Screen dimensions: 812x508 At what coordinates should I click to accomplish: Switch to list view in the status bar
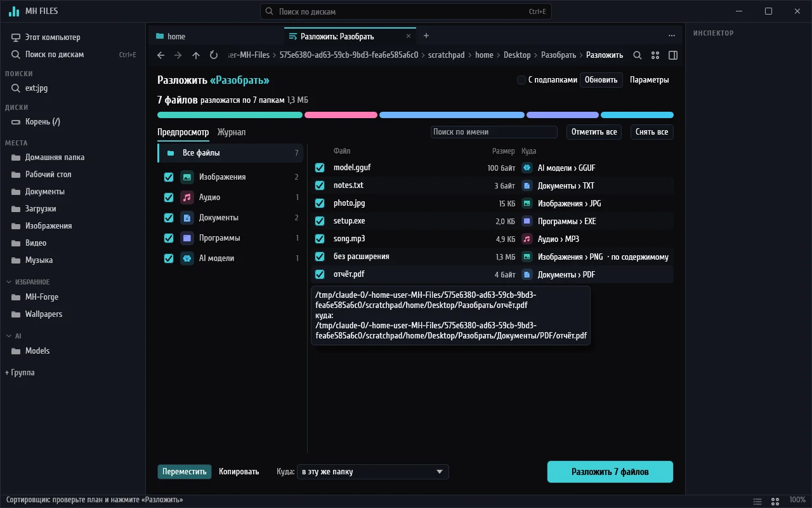[x=757, y=501]
